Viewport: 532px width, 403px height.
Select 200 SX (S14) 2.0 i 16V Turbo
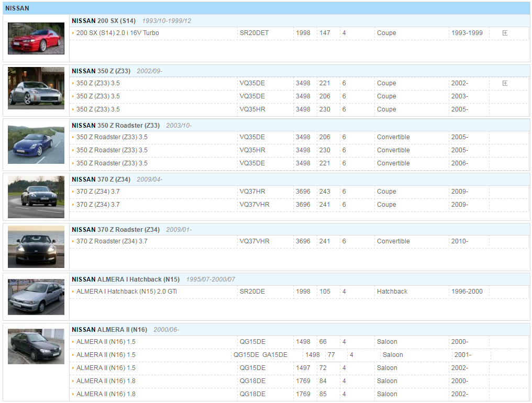(117, 33)
